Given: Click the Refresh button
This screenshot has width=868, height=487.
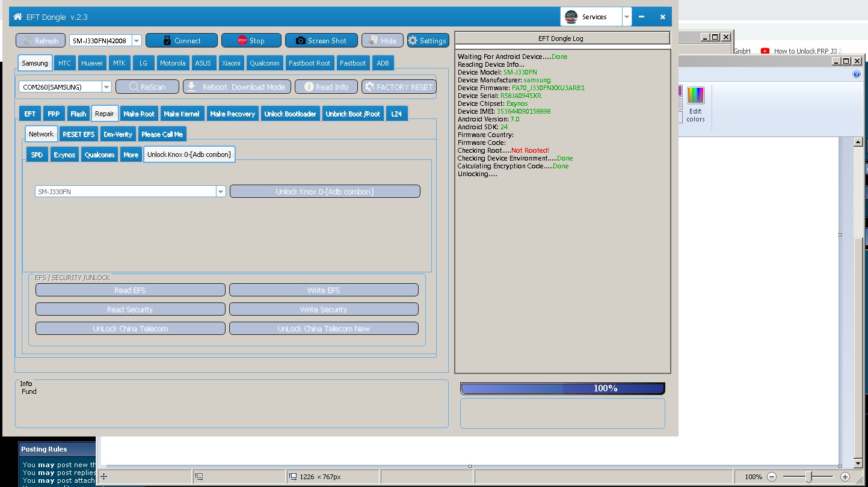Looking at the screenshot, I should (x=40, y=40).
